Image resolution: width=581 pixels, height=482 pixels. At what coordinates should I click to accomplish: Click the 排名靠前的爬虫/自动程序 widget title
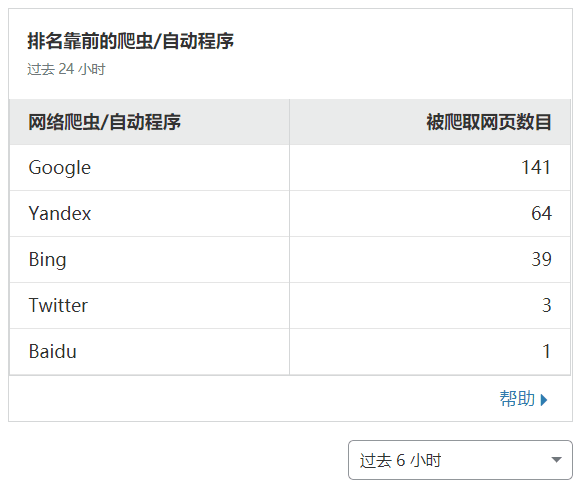[x=130, y=41]
